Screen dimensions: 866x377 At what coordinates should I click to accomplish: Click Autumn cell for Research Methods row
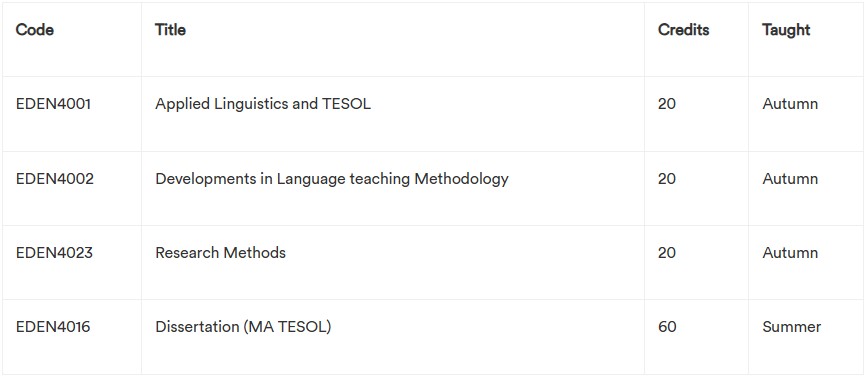point(790,253)
